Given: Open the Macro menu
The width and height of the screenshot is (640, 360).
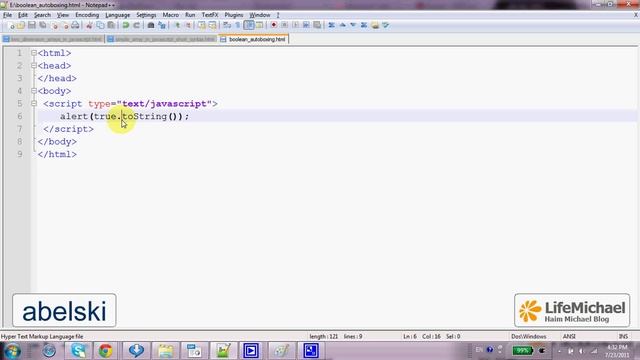Looking at the screenshot, I should (171, 15).
